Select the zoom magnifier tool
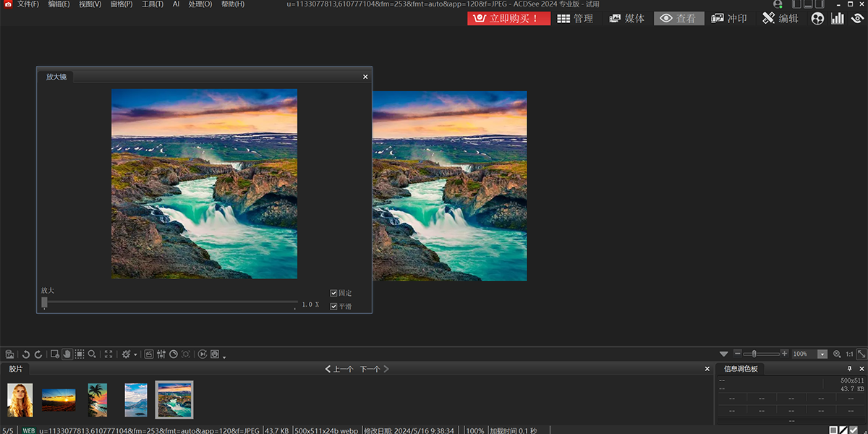The width and height of the screenshot is (868, 434). (92, 354)
